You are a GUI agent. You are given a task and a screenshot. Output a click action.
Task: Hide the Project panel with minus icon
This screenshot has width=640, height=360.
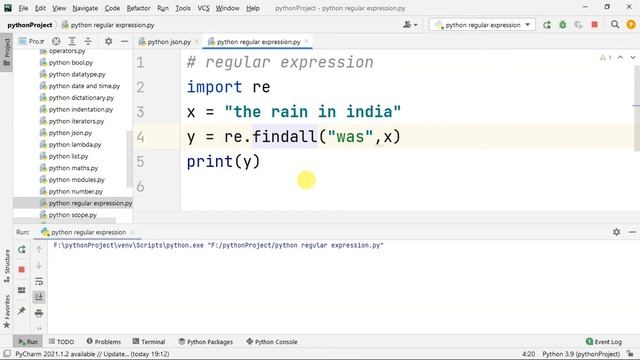click(124, 41)
